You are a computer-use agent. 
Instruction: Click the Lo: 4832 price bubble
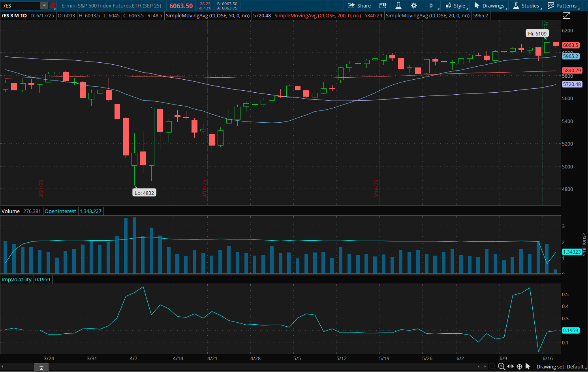point(144,193)
